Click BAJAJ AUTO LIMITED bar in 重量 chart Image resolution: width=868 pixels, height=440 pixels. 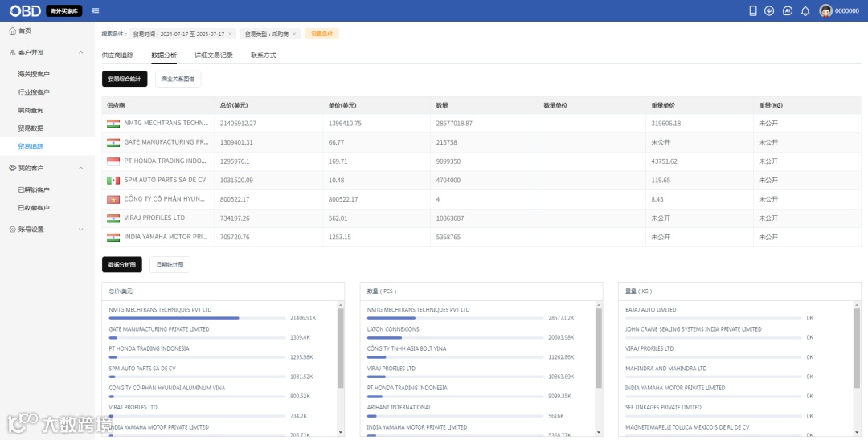pyautogui.click(x=714, y=318)
